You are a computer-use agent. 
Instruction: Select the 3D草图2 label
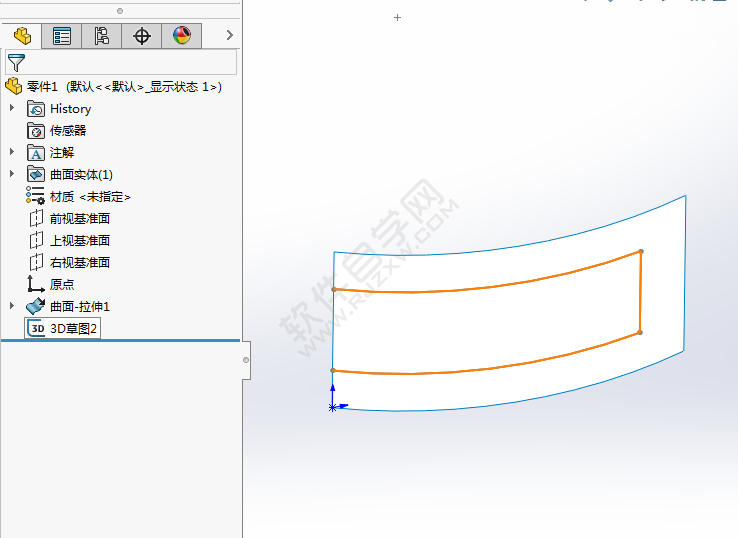click(x=73, y=329)
